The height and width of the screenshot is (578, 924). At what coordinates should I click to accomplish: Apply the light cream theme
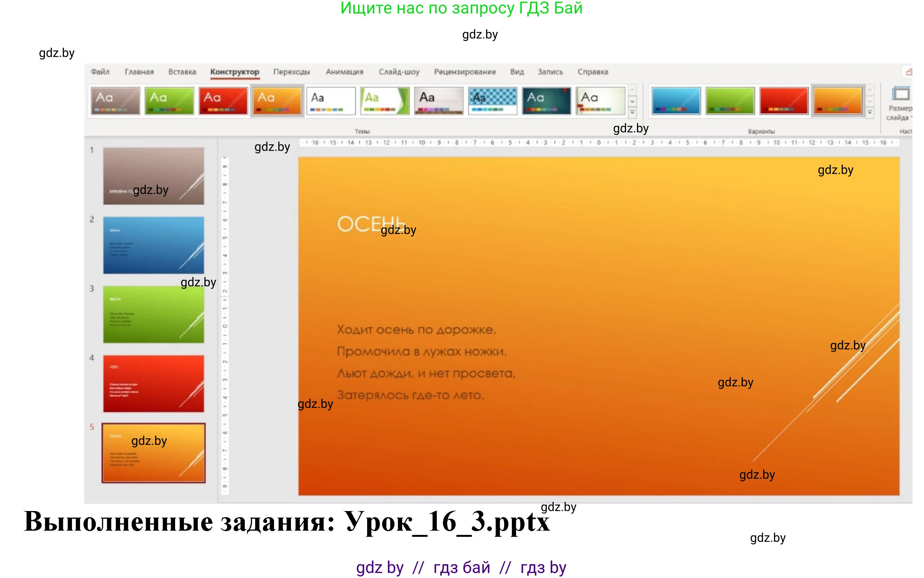600,101
